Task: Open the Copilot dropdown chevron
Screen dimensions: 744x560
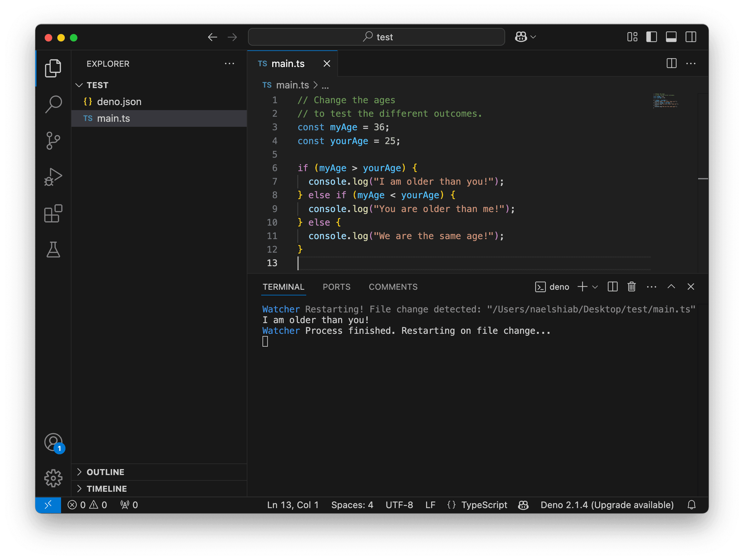Action: [x=533, y=37]
